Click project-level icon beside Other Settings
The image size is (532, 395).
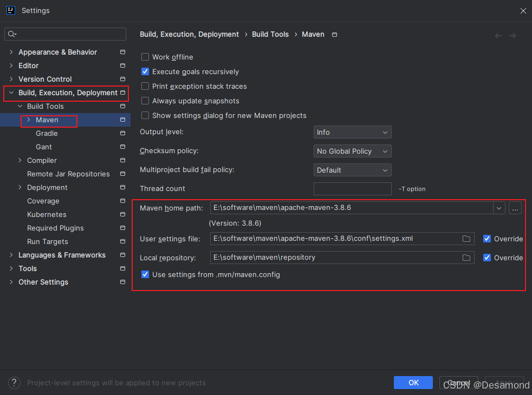pyautogui.click(x=122, y=282)
